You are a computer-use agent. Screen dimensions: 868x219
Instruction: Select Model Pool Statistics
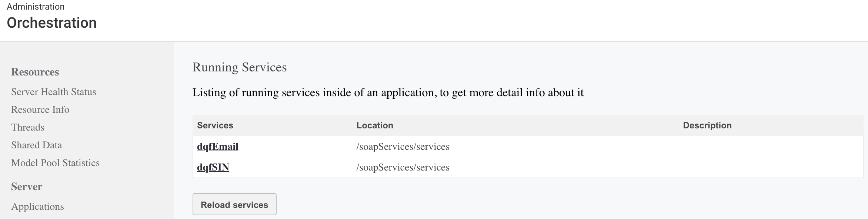coord(56,162)
